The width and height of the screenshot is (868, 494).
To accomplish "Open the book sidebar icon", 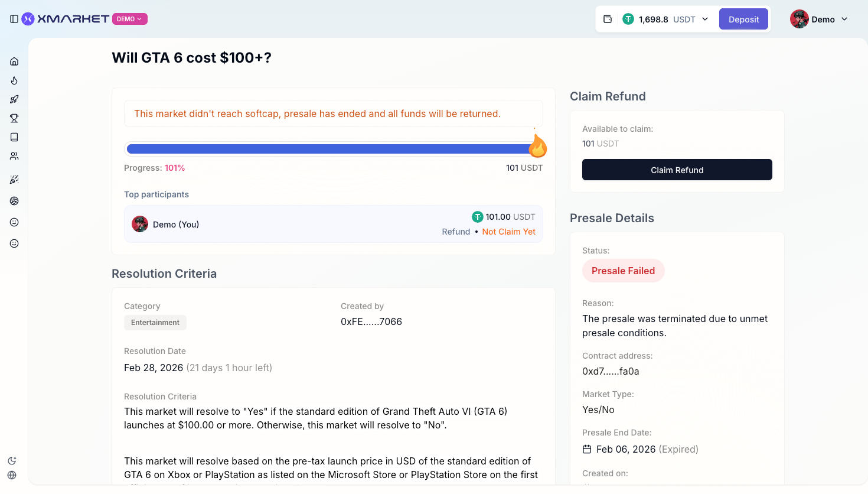I will (x=14, y=137).
